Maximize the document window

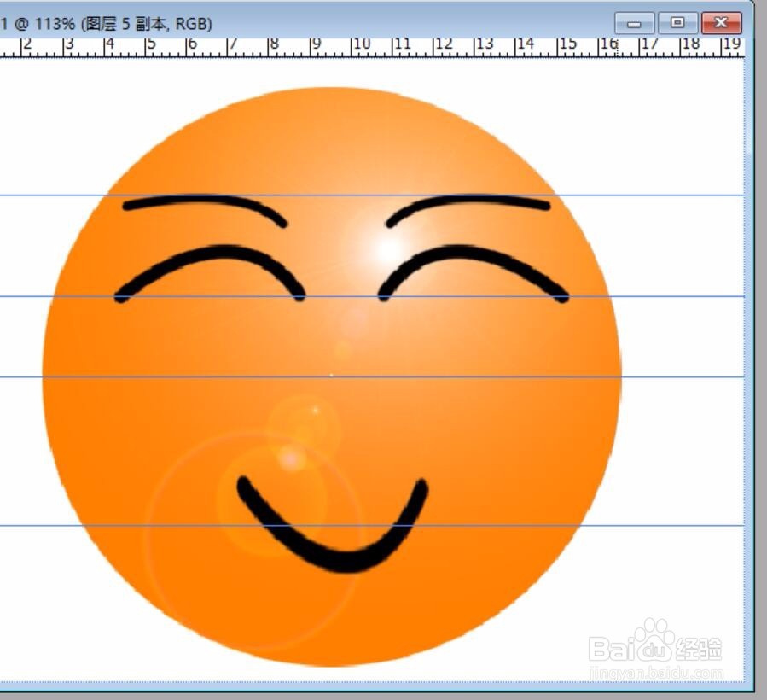point(677,23)
